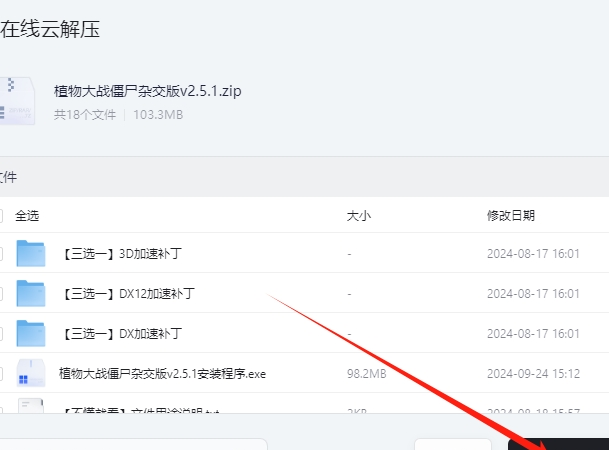
Task: Click the 植物大战僵尸杂交版v2.5.1.zip title
Action: click(148, 91)
